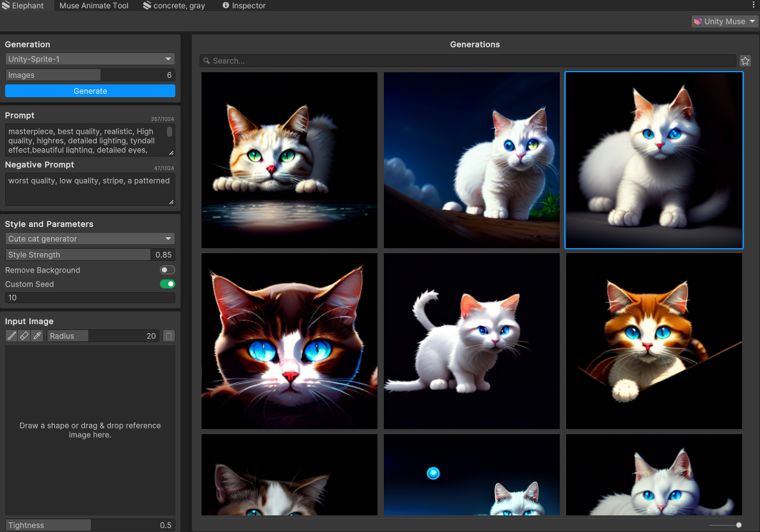Click the input image drop area

(90, 430)
